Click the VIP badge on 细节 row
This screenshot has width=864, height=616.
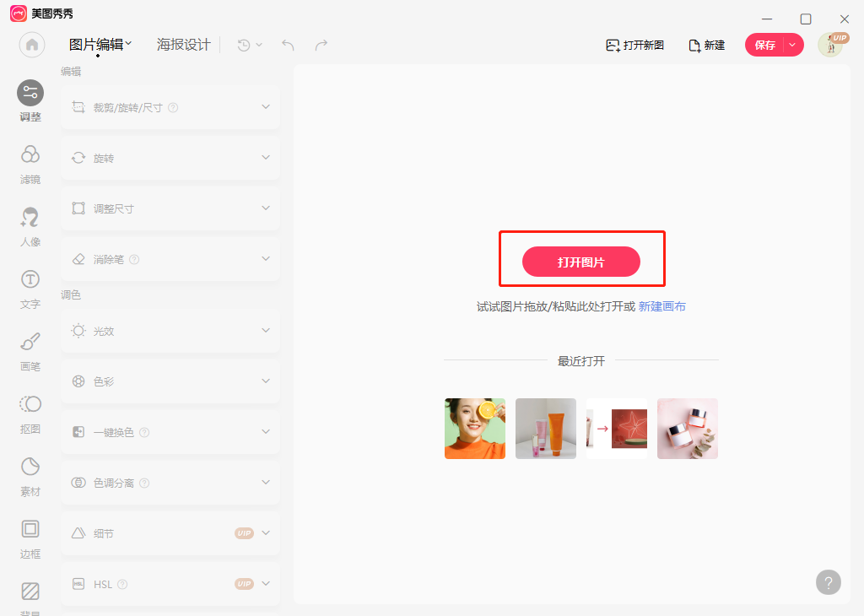pos(244,533)
